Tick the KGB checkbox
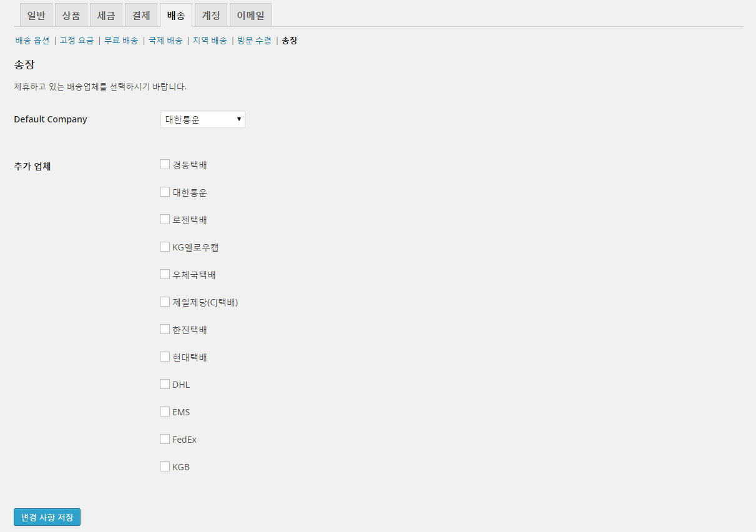The height and width of the screenshot is (532, 756). pyautogui.click(x=165, y=466)
